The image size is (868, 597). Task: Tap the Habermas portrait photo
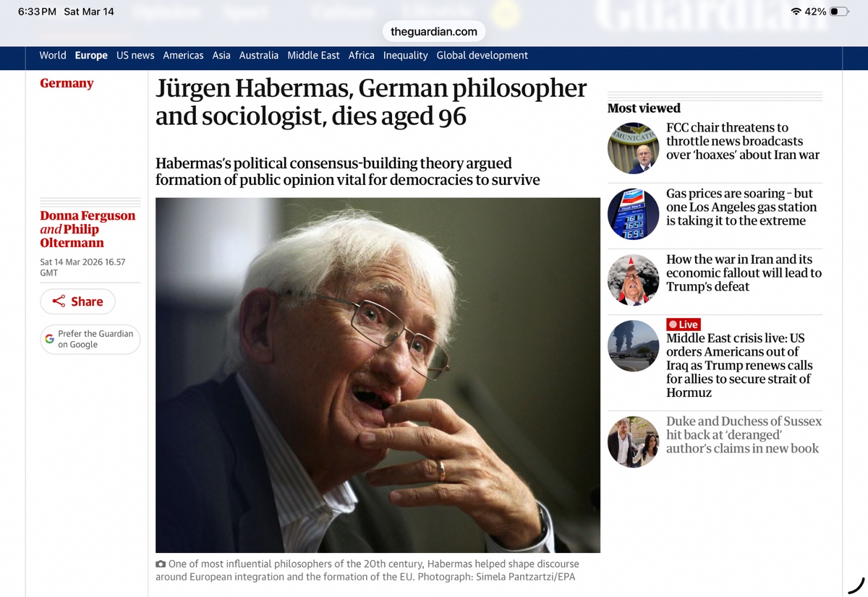click(x=378, y=375)
